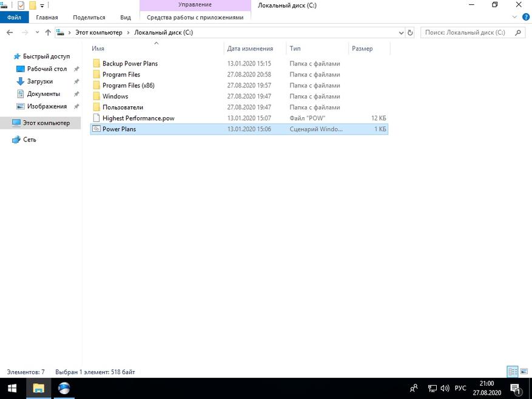Click the New folder quick access icon
This screenshot has width=532, height=399.
[33, 5]
